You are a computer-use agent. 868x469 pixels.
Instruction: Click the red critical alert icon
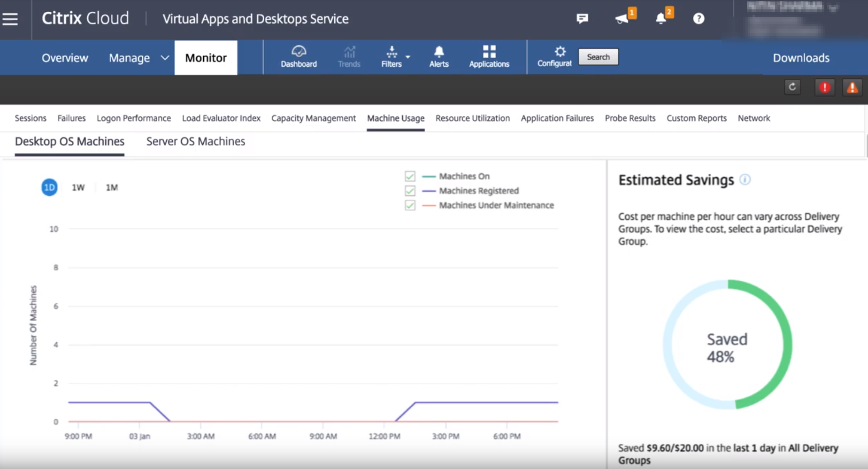824,88
